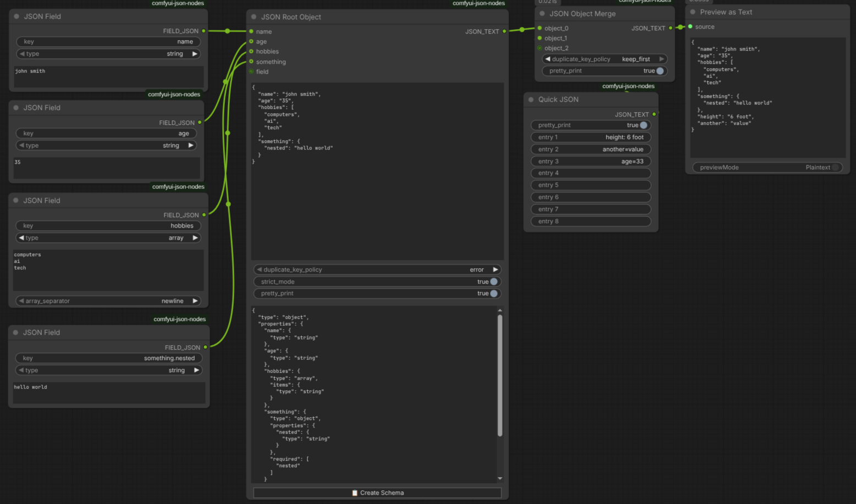Collapse the JSON Field node with key 'name'
Screen dimensions: 856x504
[16, 16]
